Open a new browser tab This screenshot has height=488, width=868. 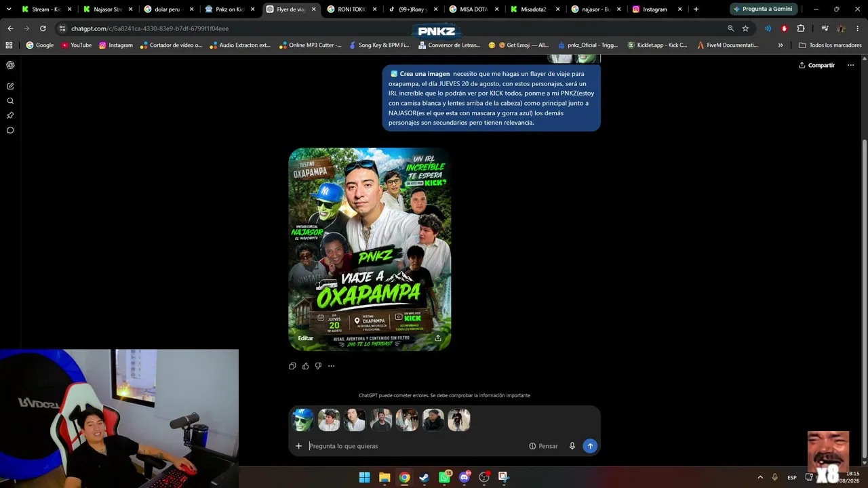[x=696, y=9]
